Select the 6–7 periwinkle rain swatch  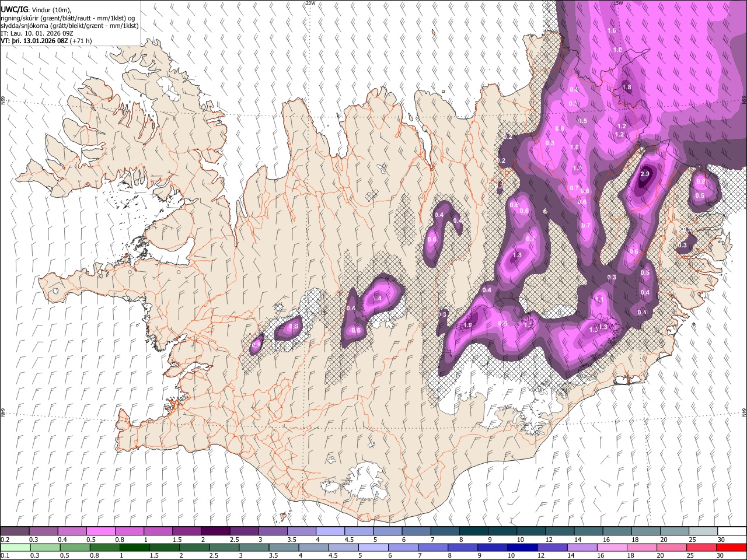click(x=403, y=547)
